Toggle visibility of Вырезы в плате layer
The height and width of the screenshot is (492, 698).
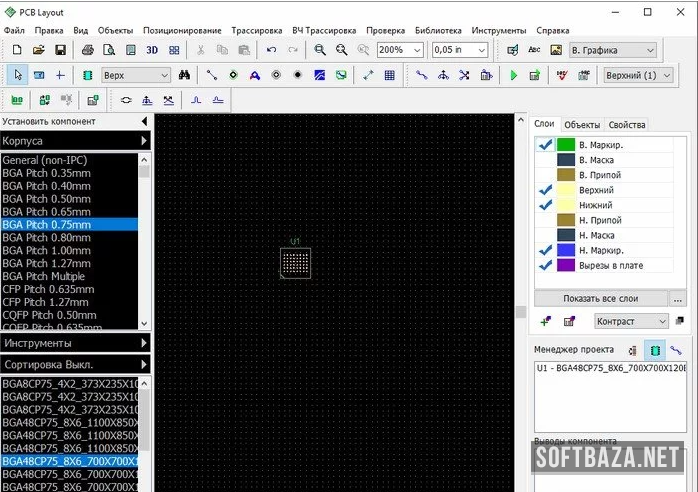[545, 266]
